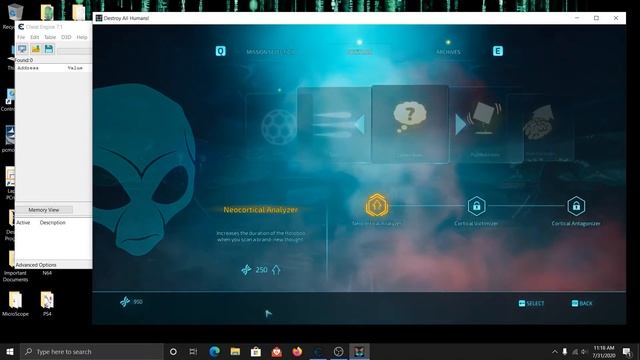Click the DNA total icon beside 950
The width and height of the screenshot is (640, 360).
point(125,302)
